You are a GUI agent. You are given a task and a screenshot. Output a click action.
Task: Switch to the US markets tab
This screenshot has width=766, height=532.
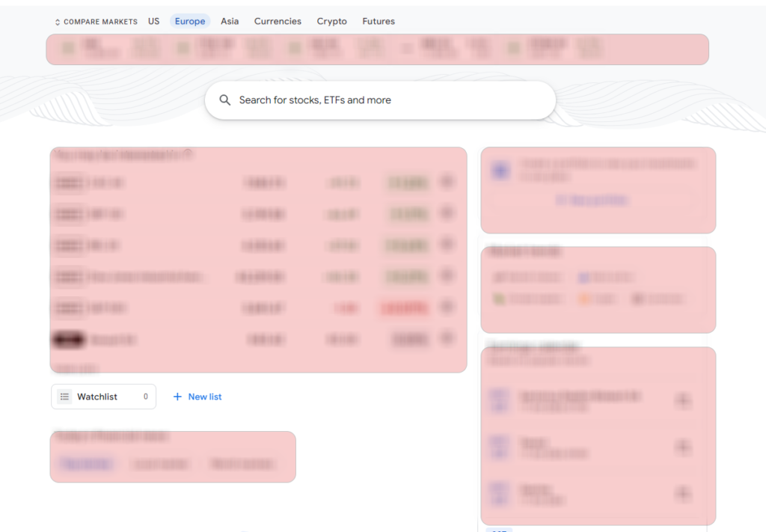pyautogui.click(x=153, y=21)
